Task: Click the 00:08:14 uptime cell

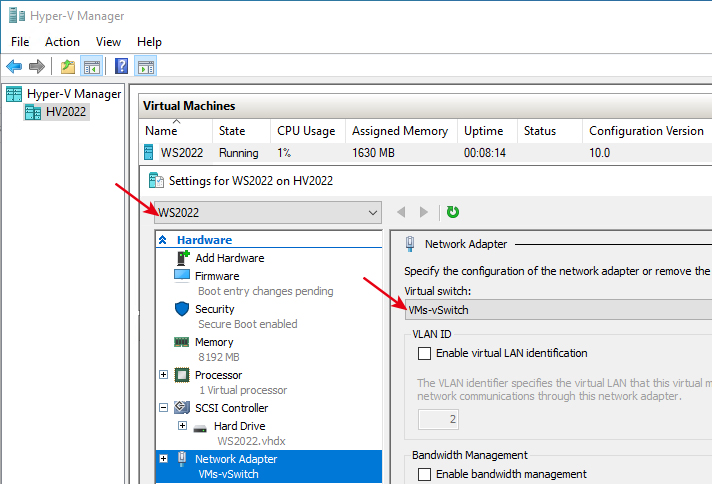Action: (x=485, y=153)
